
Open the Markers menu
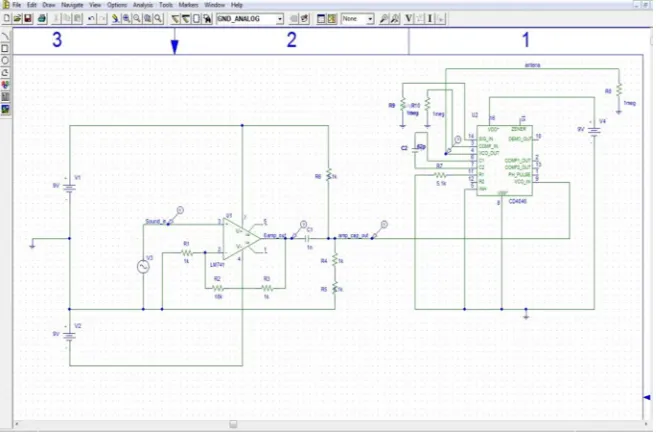(189, 5)
